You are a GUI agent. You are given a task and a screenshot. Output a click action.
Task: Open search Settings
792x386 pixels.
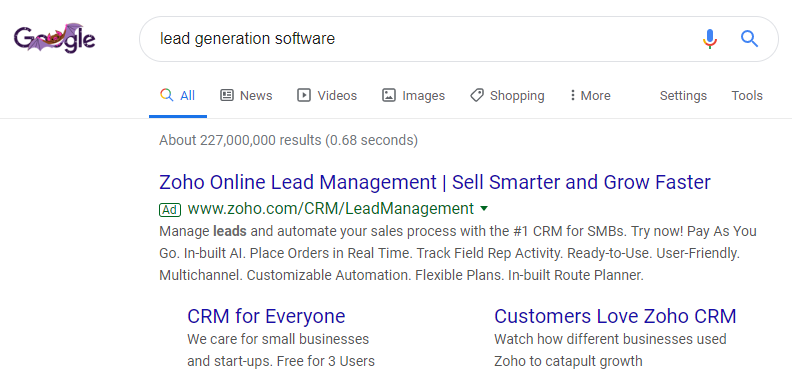click(x=683, y=95)
